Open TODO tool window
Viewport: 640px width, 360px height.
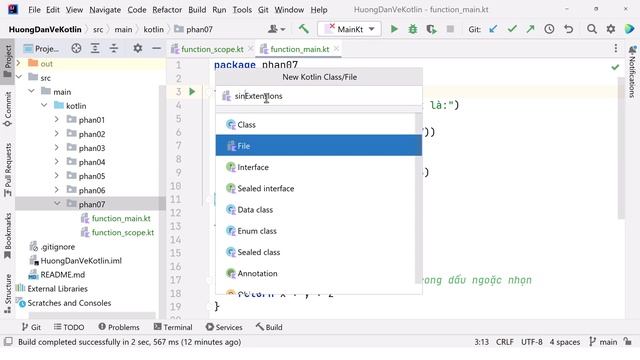click(x=69, y=327)
